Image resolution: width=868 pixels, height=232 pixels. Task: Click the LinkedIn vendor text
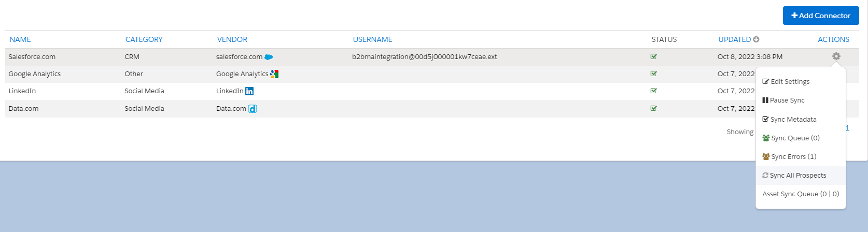(230, 91)
